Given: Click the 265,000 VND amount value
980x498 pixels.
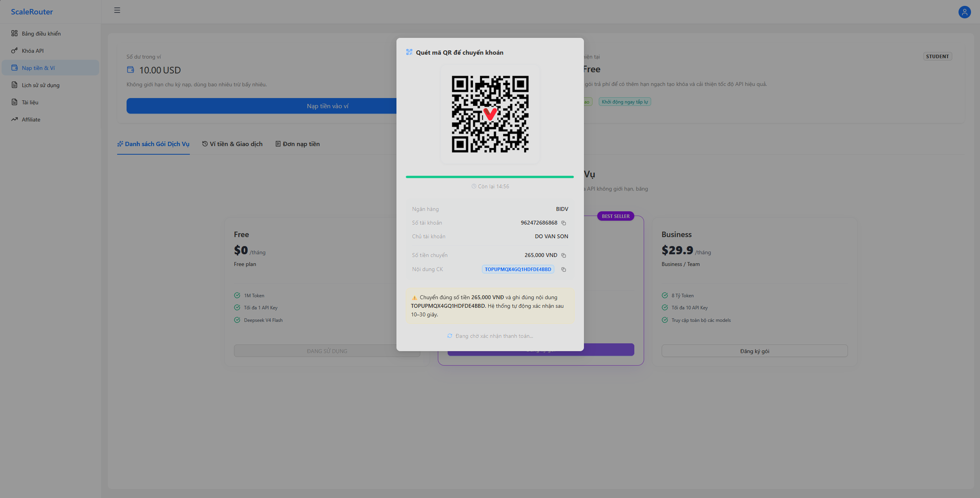Looking at the screenshot, I should (541, 255).
